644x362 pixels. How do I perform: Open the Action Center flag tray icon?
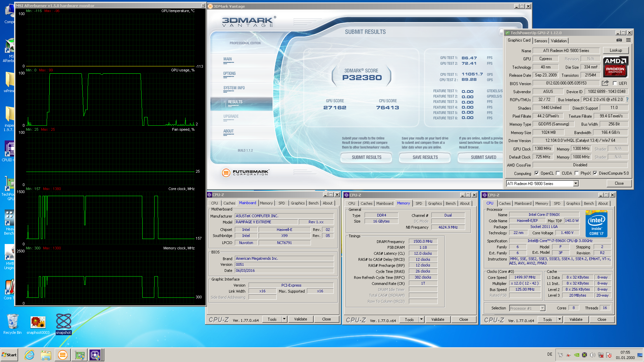coord(609,355)
